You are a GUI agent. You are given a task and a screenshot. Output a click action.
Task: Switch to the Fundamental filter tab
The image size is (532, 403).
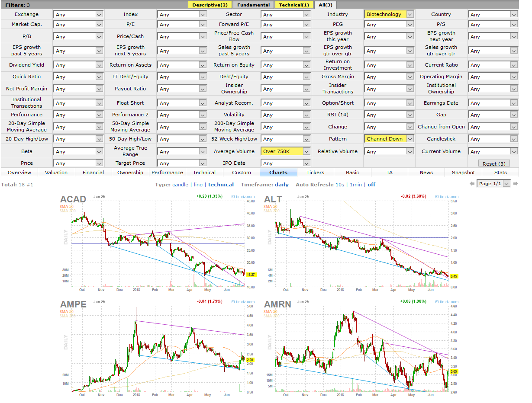pyautogui.click(x=253, y=5)
